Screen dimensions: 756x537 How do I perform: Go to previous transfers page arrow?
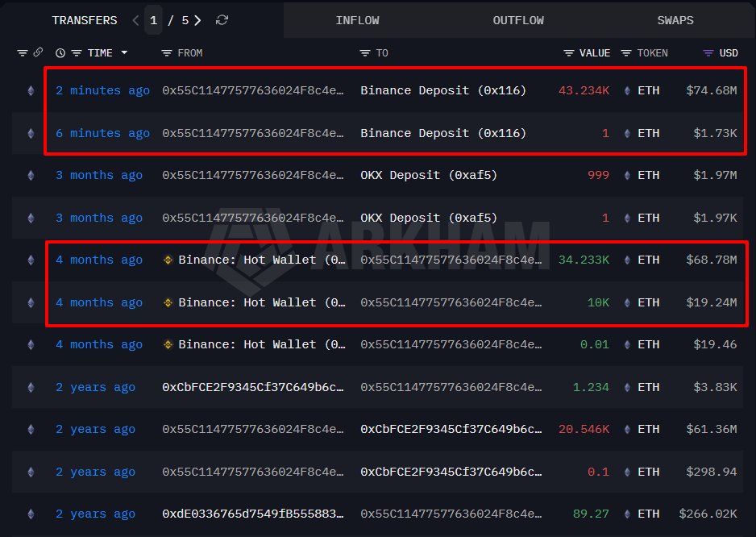click(135, 20)
